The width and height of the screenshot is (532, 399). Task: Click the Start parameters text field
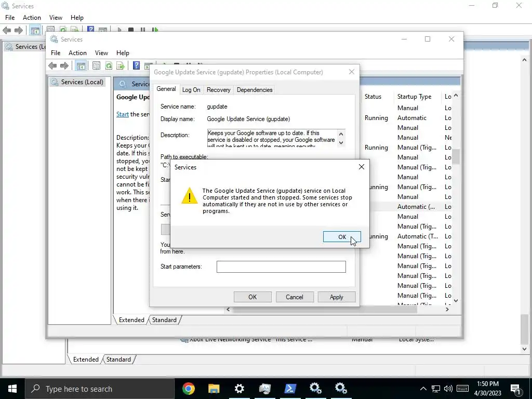click(281, 267)
